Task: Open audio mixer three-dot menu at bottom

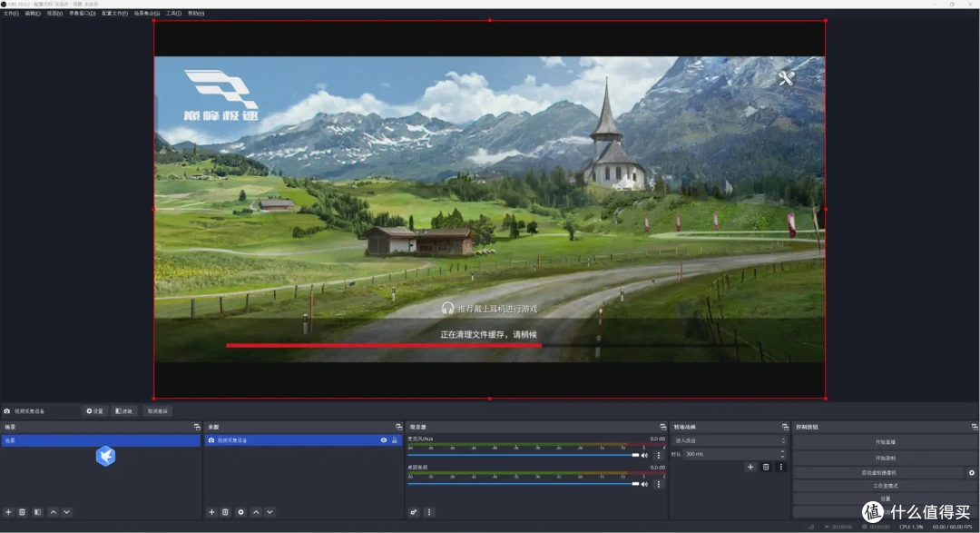Action: coord(428,512)
